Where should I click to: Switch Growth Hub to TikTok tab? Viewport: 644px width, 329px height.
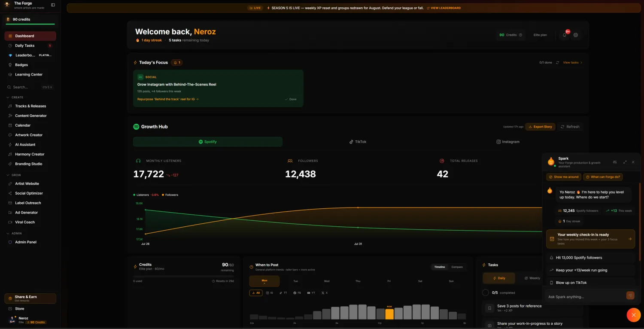click(358, 142)
